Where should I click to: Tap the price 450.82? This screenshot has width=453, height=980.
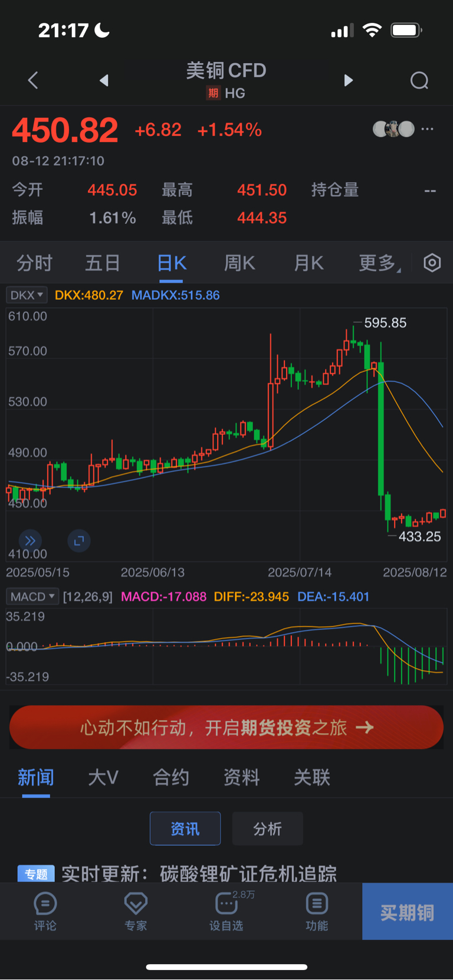point(65,130)
